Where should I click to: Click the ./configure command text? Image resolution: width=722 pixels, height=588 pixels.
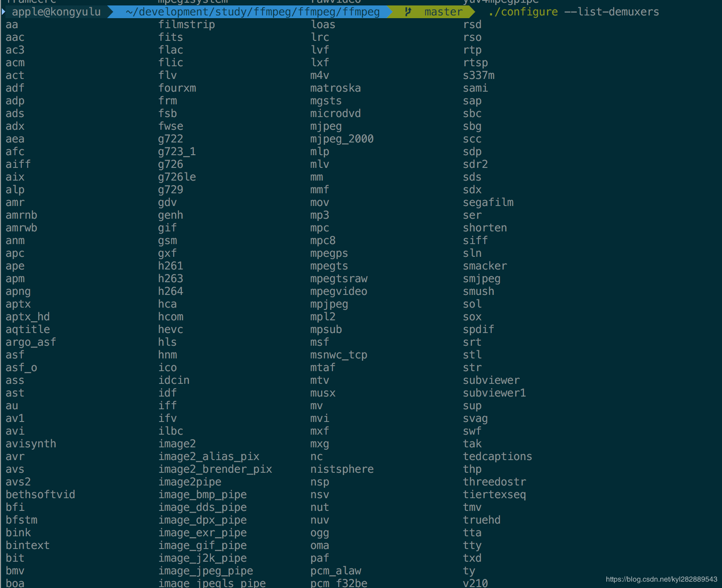tap(523, 12)
